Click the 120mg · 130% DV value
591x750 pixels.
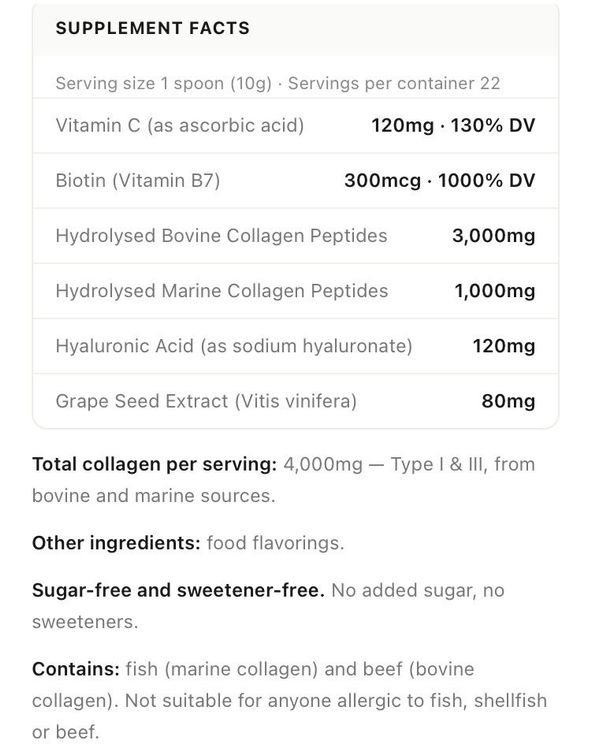point(453,126)
